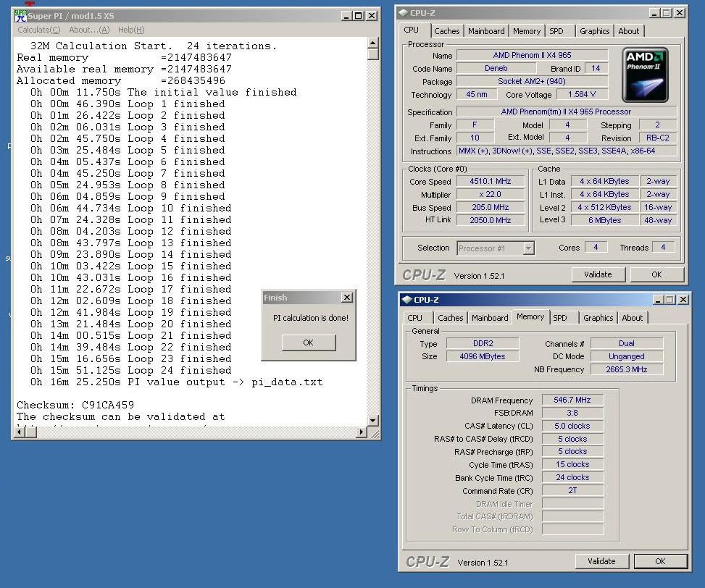The height and width of the screenshot is (588, 705).
Task: Open the About tab in the CPU-Z Memory window
Action: [x=632, y=318]
